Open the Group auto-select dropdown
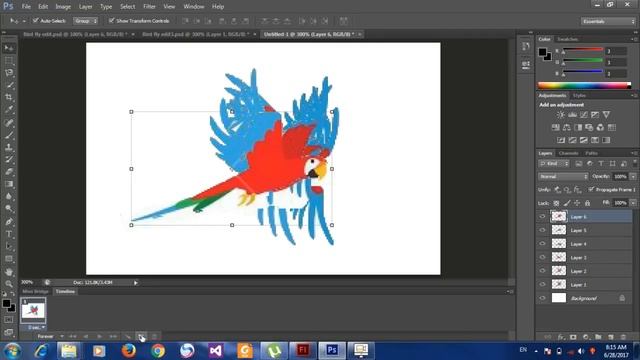Image resolution: width=640 pixels, height=360 pixels. tap(85, 20)
